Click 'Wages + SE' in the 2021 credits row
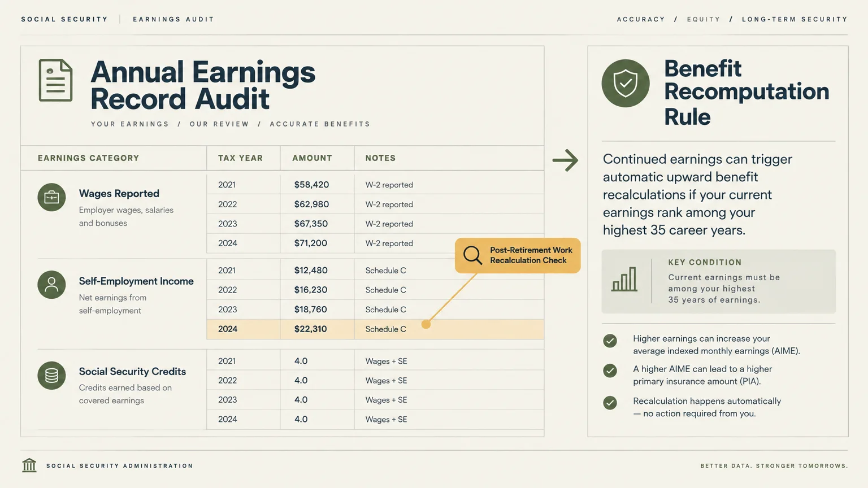This screenshot has width=868, height=488. 386,361
